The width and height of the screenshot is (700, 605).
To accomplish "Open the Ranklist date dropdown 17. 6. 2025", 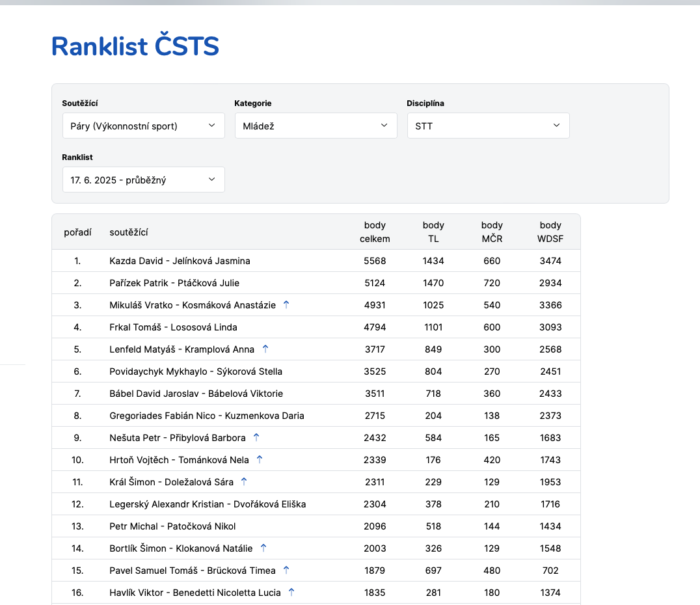I will [x=143, y=180].
